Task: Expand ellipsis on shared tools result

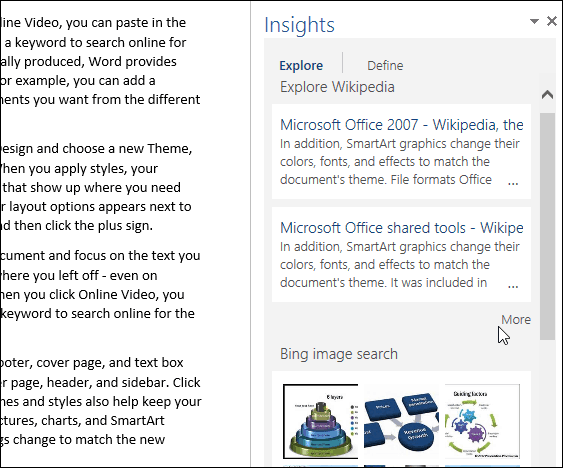Action: pos(513,286)
